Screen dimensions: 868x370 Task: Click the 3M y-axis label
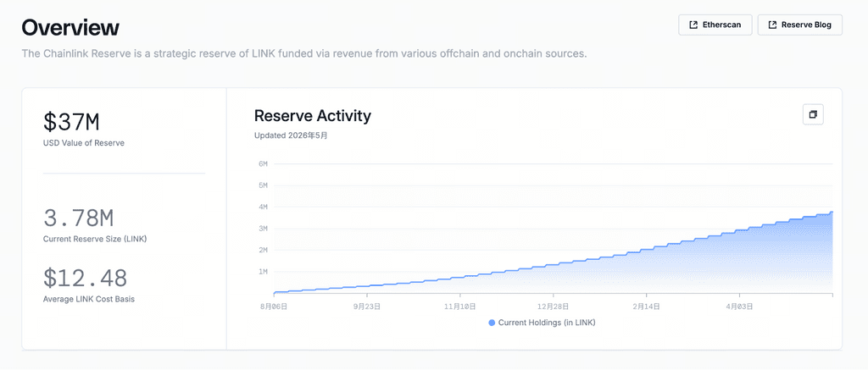pyautogui.click(x=263, y=229)
